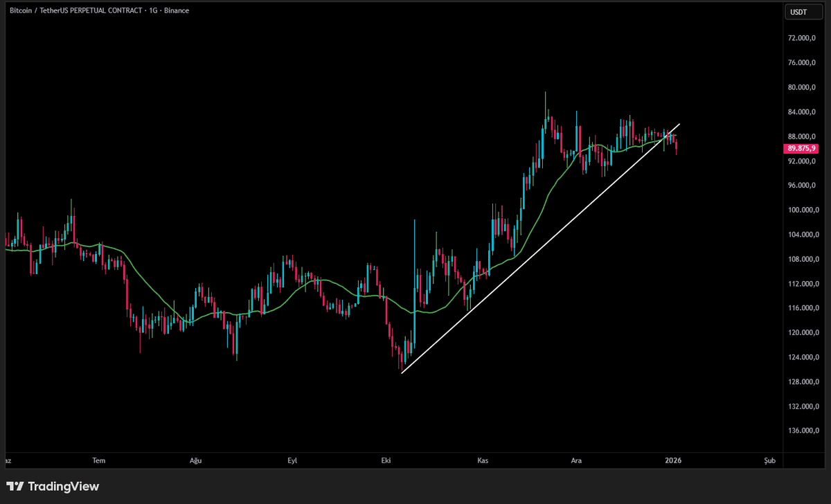
Task: Click the 132.000,0 price axis label
Action: pyautogui.click(x=802, y=406)
